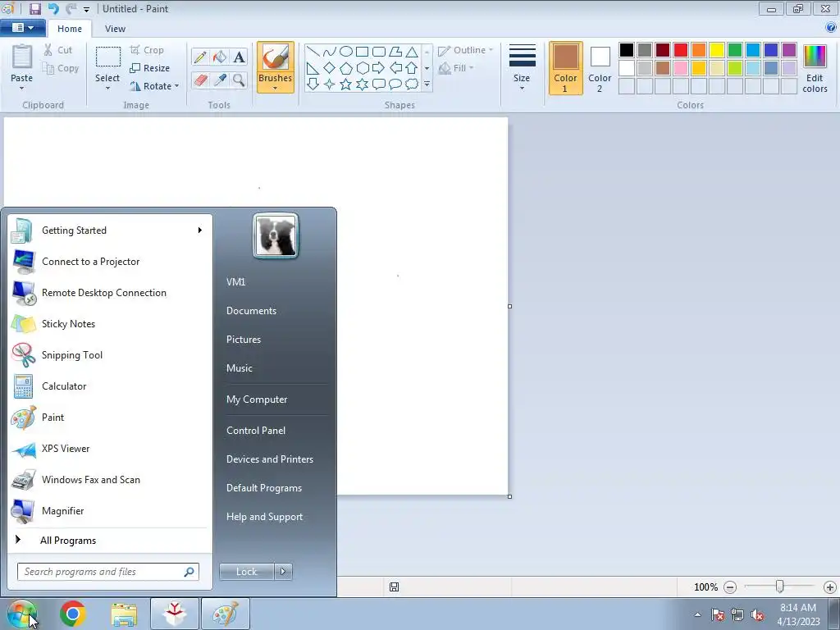
Task: Select the Fill with color bucket tool
Action: (x=220, y=57)
